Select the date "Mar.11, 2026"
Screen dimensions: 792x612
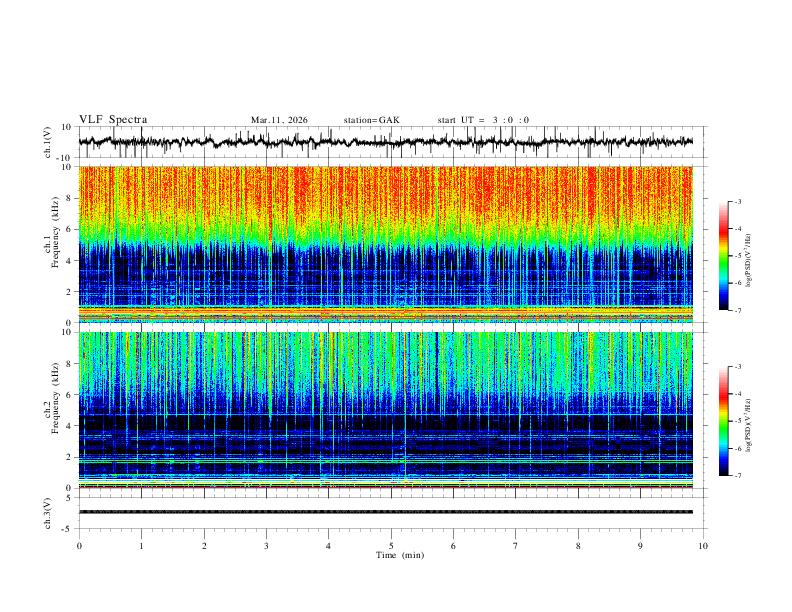pos(279,120)
